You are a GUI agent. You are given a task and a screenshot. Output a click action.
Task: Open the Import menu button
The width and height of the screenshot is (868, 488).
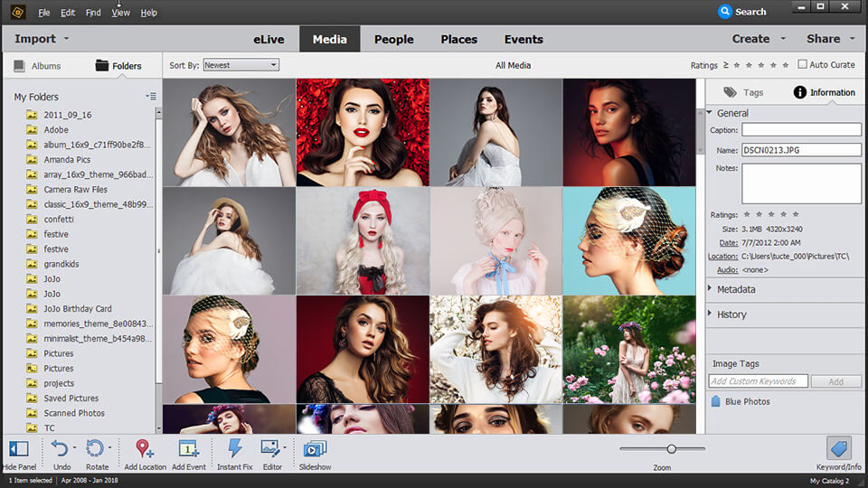[41, 39]
